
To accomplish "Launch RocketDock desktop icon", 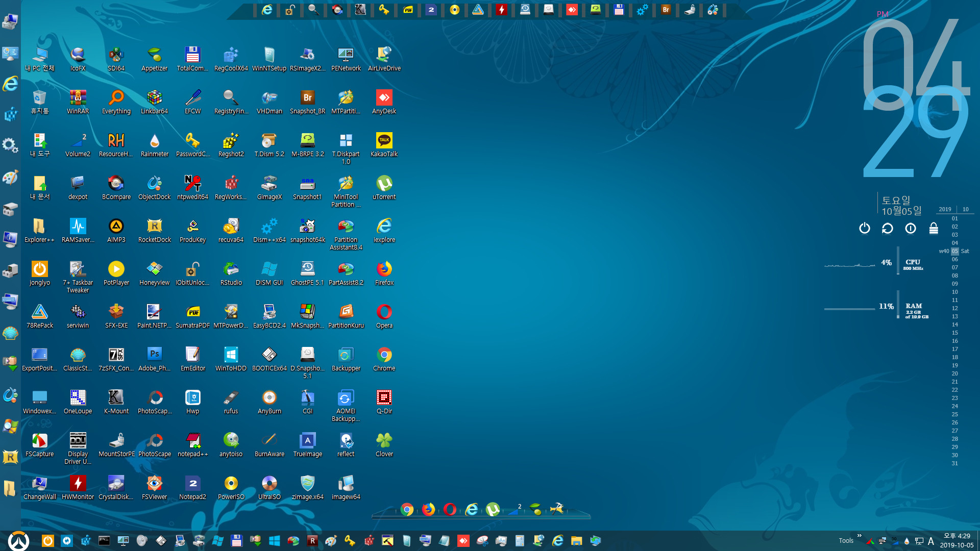I will point(154,230).
